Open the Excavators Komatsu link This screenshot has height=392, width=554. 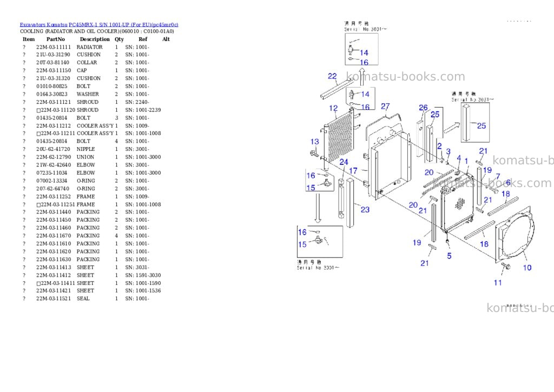coord(43,25)
